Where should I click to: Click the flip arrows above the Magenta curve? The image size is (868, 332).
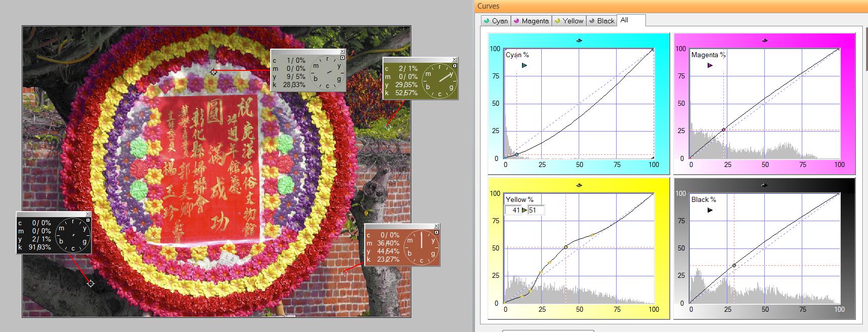click(x=764, y=40)
